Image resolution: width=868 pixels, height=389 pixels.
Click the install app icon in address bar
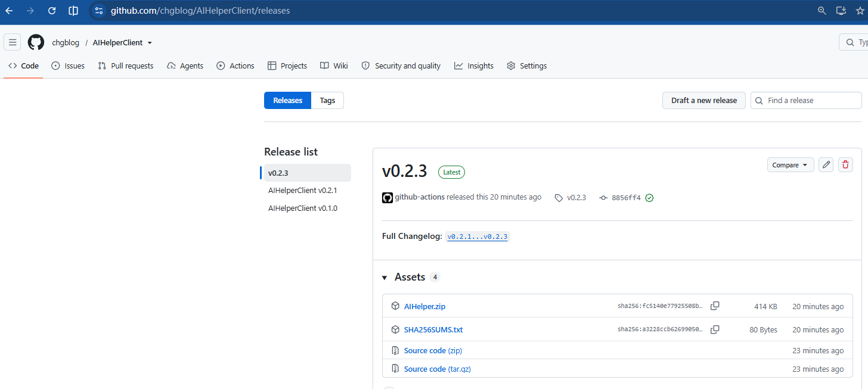(841, 10)
